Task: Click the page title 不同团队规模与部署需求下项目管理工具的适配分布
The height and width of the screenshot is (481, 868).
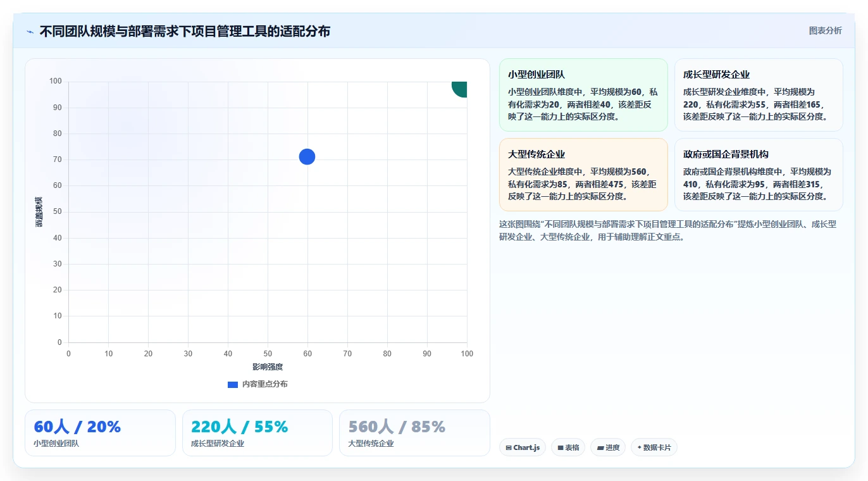Action: (185, 32)
